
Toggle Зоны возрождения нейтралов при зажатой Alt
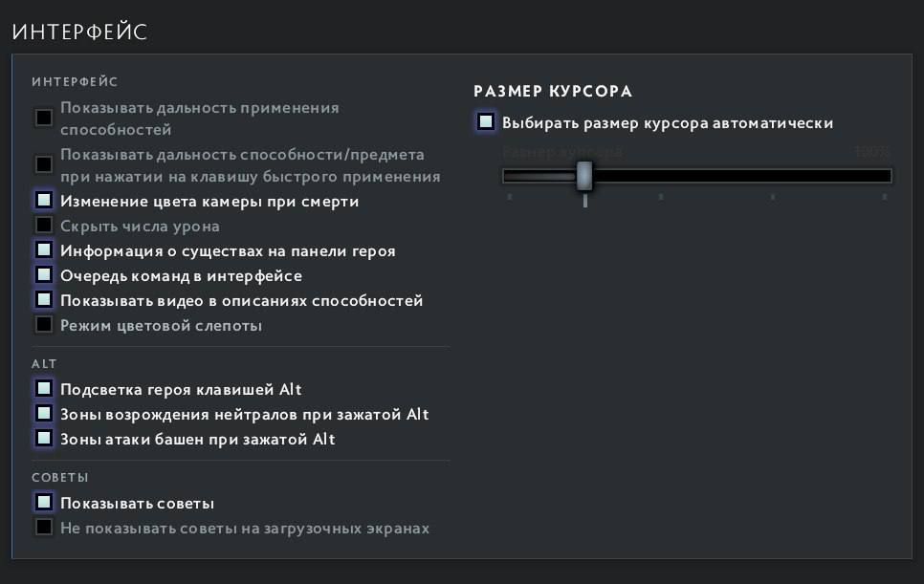(x=43, y=413)
